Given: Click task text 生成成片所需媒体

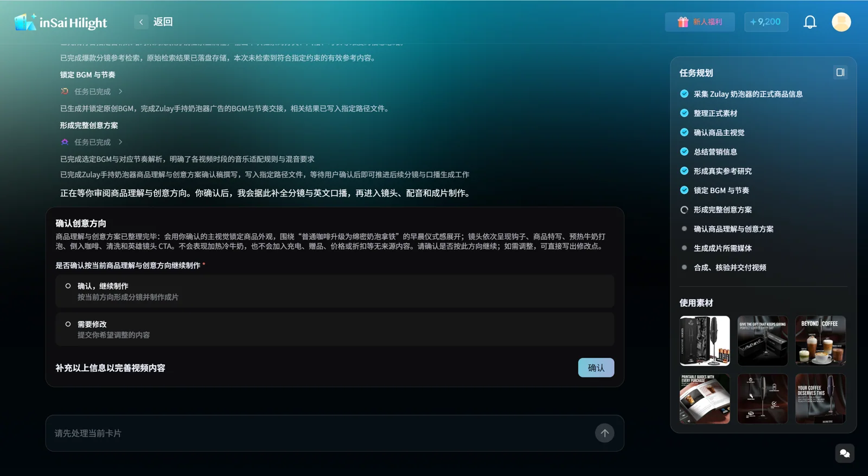Looking at the screenshot, I should tap(723, 248).
